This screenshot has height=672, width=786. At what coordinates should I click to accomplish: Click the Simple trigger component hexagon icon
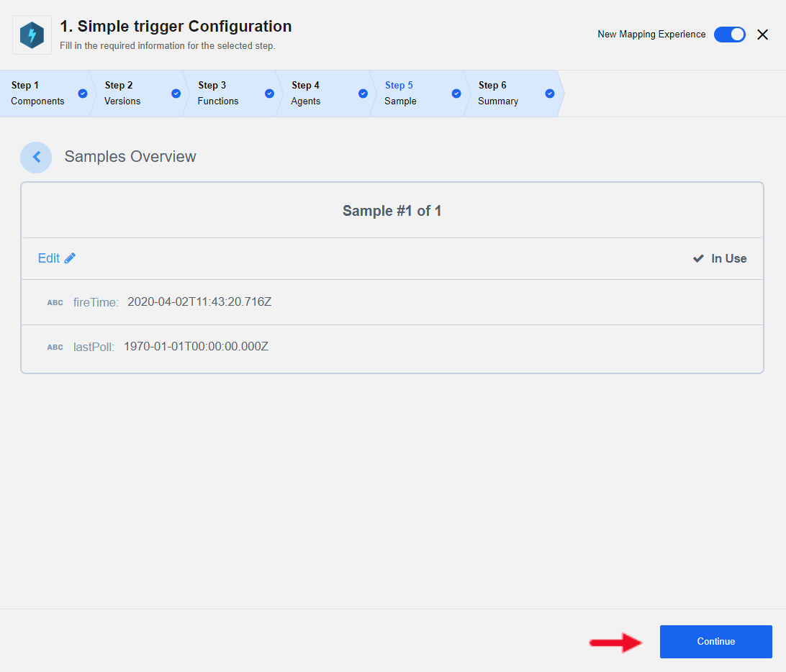pyautogui.click(x=32, y=35)
